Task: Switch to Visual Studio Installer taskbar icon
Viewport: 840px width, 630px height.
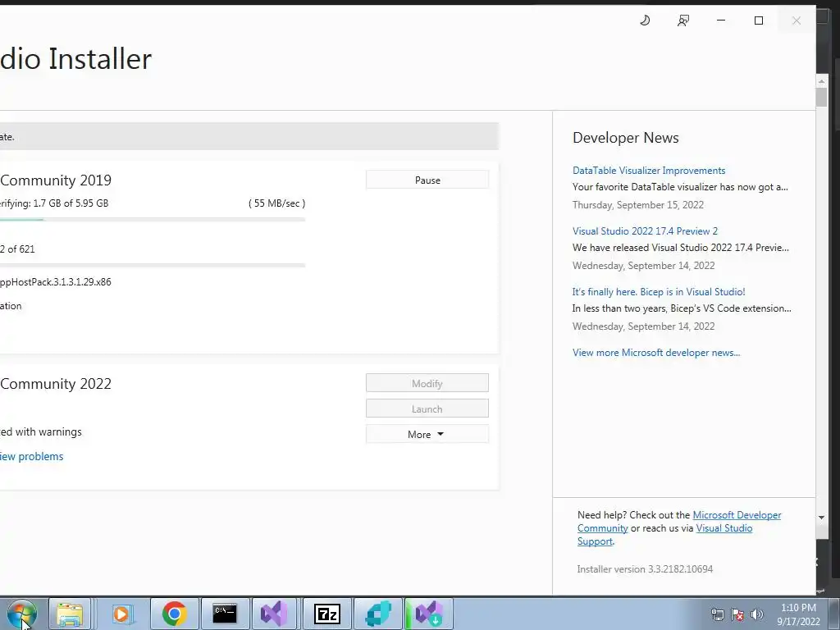Action: coord(428,614)
